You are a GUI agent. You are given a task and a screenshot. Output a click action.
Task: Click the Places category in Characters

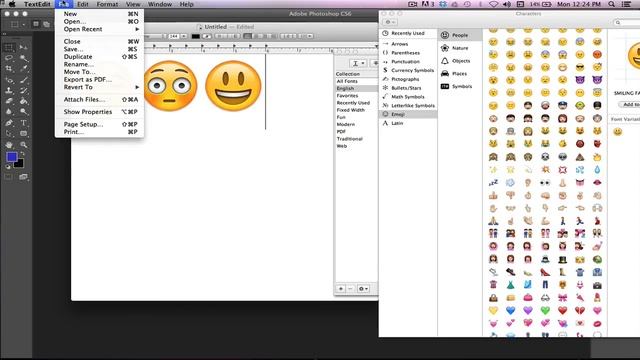pyautogui.click(x=460, y=73)
